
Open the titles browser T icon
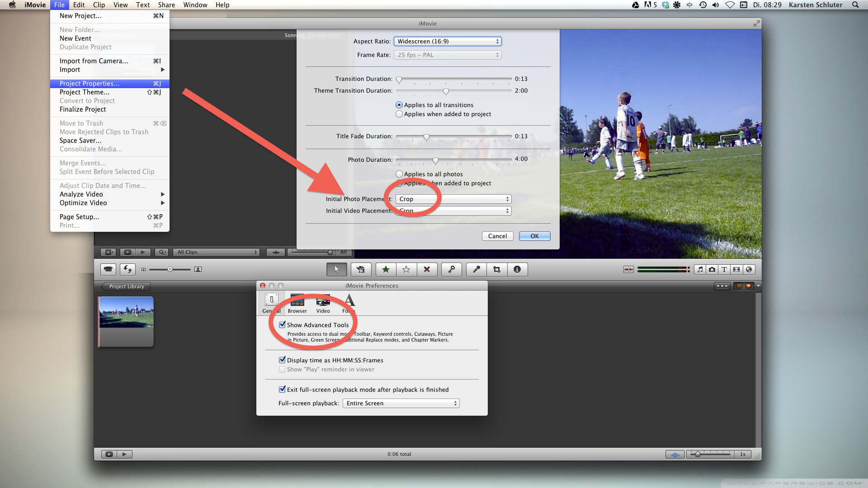click(x=724, y=269)
